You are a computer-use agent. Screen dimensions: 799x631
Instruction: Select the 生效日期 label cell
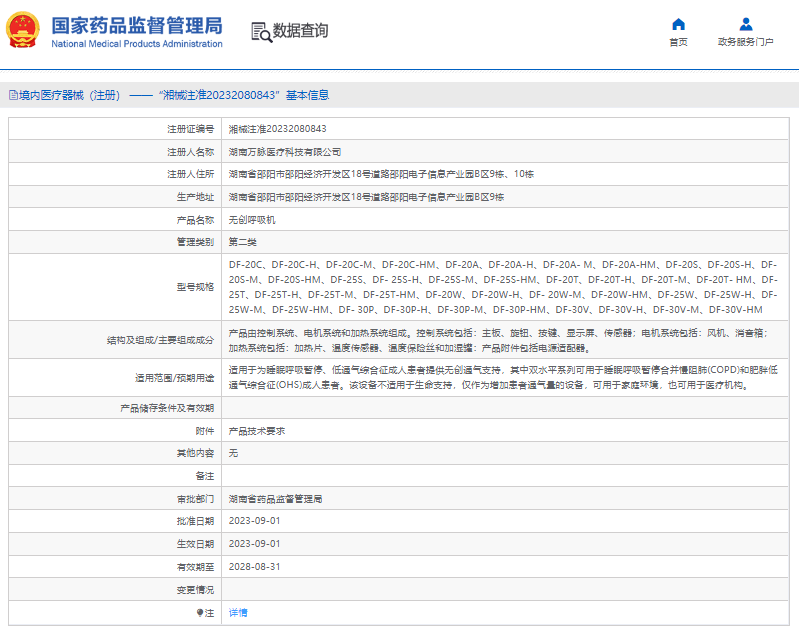point(115,544)
